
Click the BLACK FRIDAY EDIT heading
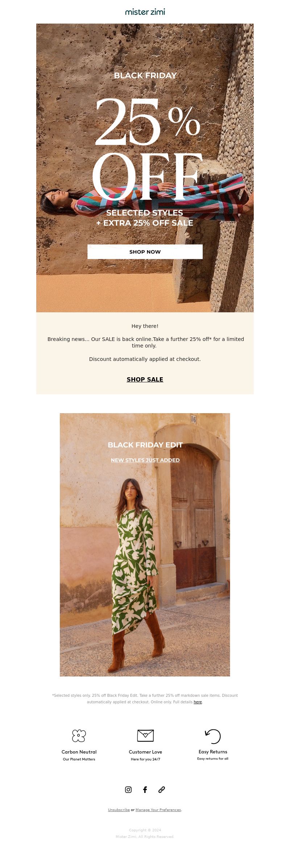(x=145, y=445)
